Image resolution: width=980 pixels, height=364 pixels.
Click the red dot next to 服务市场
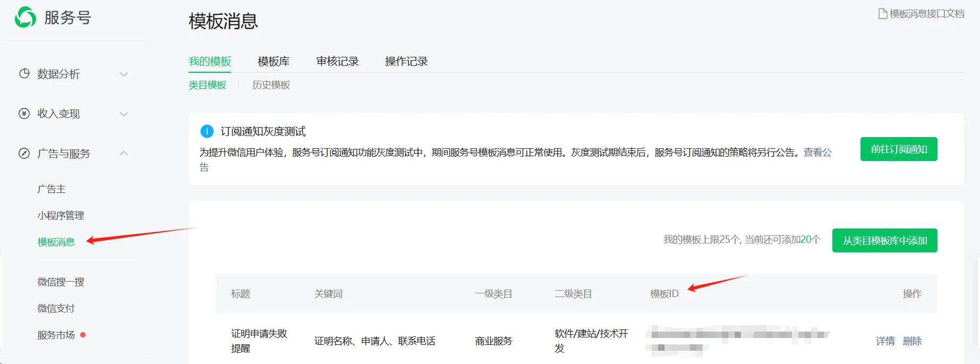click(x=83, y=335)
